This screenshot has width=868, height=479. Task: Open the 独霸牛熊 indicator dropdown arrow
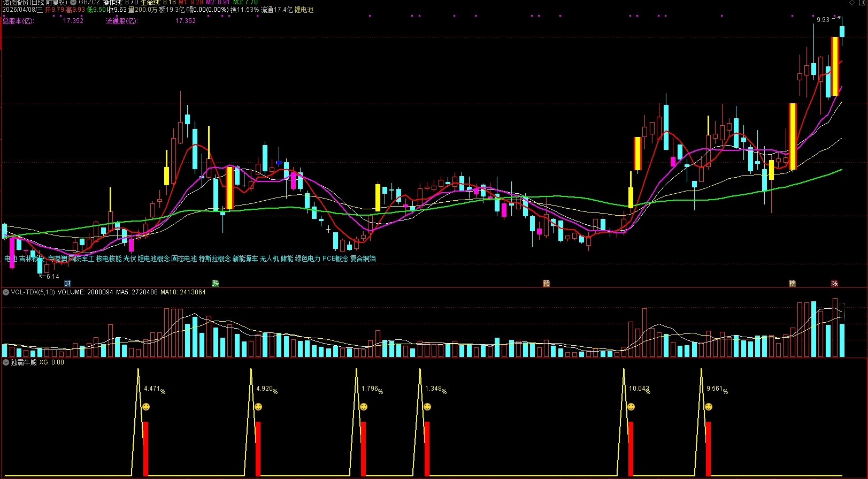6,362
